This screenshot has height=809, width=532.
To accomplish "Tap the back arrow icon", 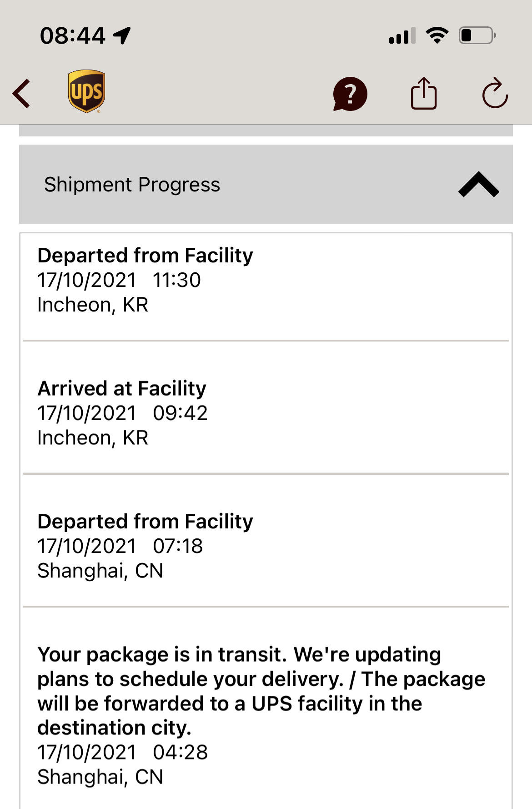I will [x=22, y=93].
